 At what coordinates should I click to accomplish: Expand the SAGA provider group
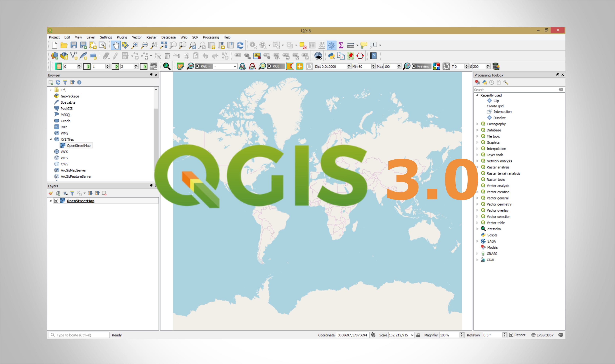click(x=477, y=241)
